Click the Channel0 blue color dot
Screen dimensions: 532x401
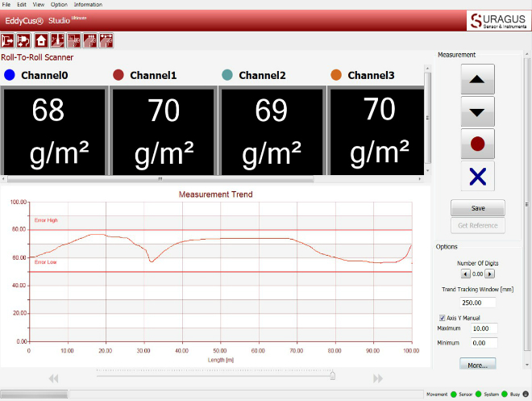10,75
